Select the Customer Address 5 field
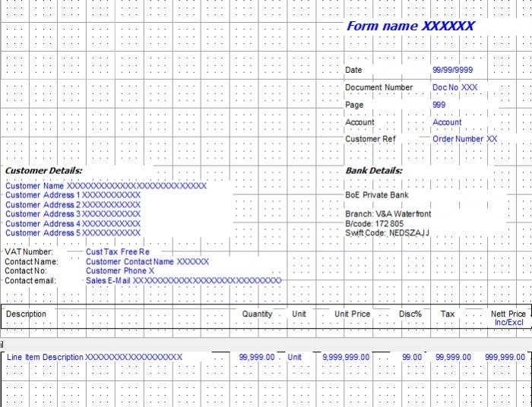This screenshot has height=407, width=532. pos(73,233)
